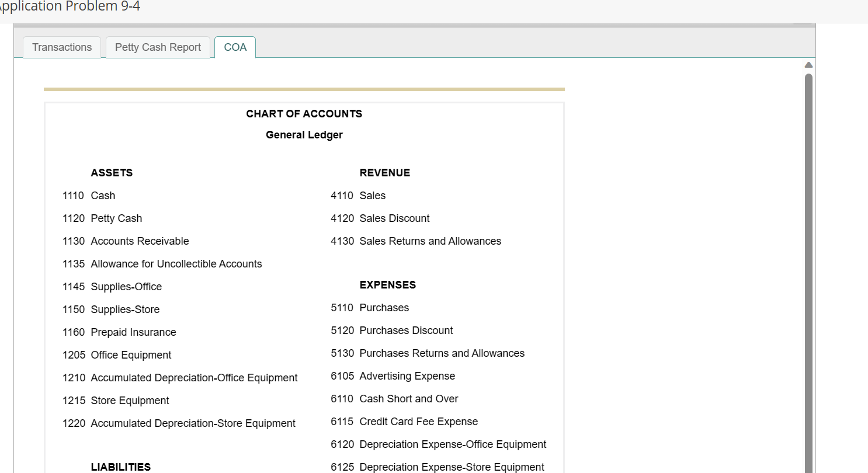Click the 1160 Prepaid Insurance account
This screenshot has width=868, height=473.
tap(119, 332)
